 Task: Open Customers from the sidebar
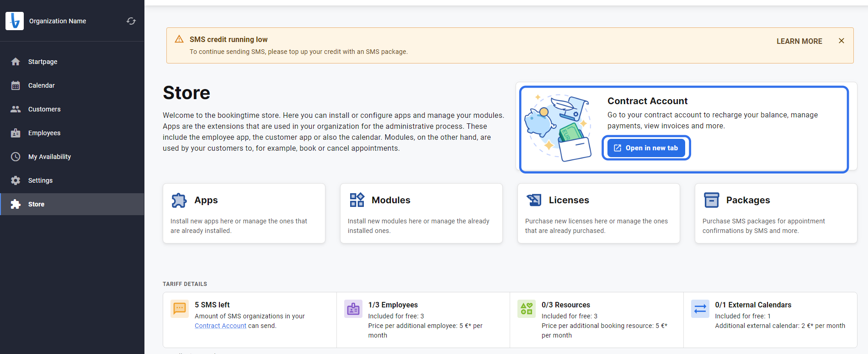point(72,109)
